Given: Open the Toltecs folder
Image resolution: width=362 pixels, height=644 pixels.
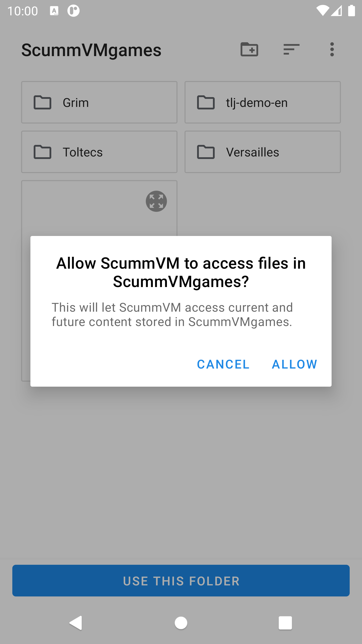Looking at the screenshot, I should click(99, 152).
